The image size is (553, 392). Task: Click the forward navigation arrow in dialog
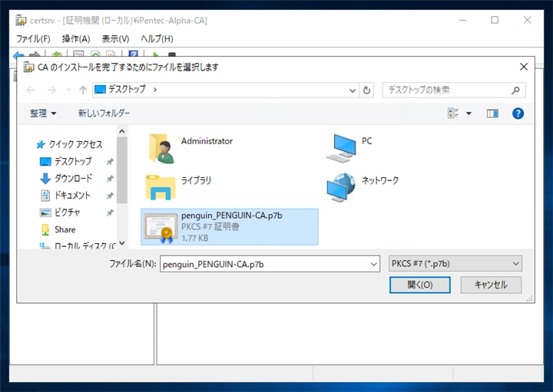click(51, 91)
